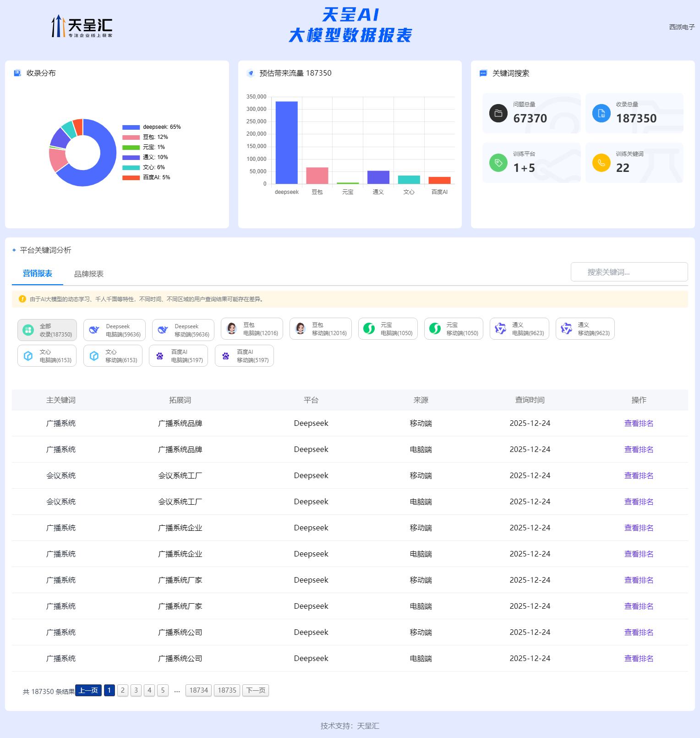The image size is (700, 738).
Task: Select the 营销报表 tab
Action: click(x=38, y=274)
